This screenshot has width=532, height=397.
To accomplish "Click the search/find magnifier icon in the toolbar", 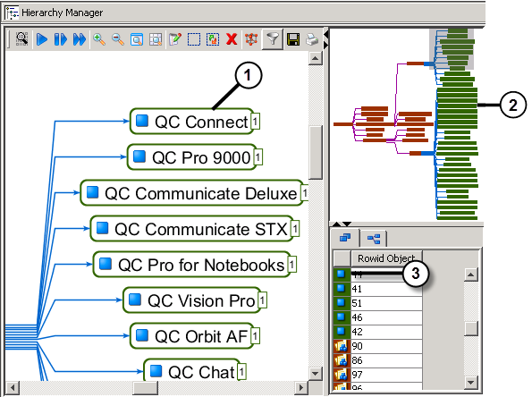I will 22,39.
